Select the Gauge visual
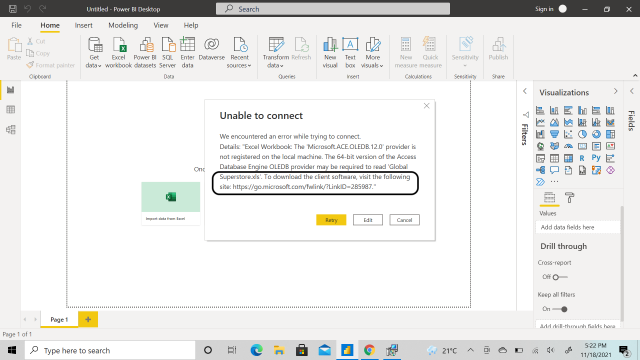This screenshot has height=360, width=640. [568, 146]
